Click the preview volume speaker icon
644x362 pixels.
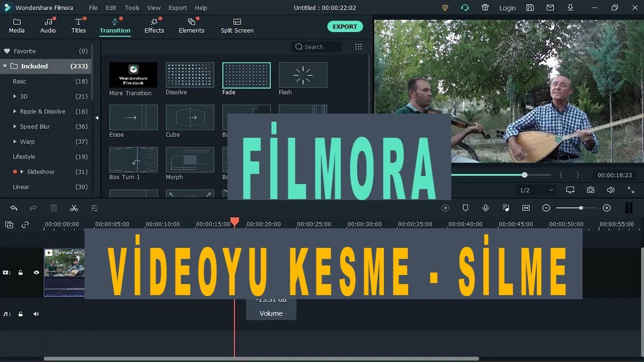(611, 190)
